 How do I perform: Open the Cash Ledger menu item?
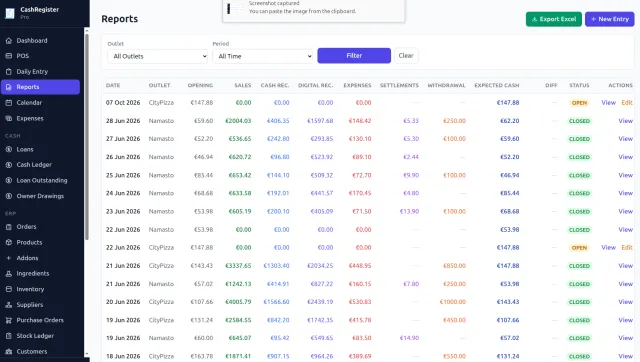(x=40, y=165)
